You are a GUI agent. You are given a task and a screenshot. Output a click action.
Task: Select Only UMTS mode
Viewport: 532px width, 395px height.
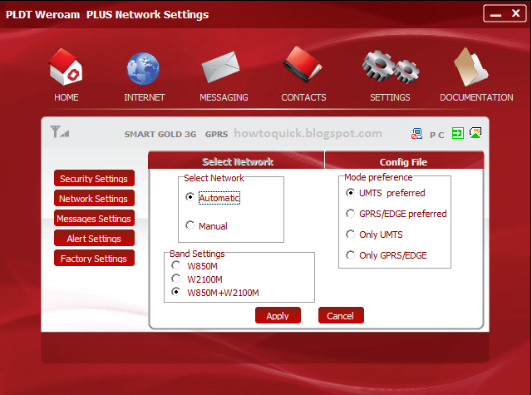point(350,235)
